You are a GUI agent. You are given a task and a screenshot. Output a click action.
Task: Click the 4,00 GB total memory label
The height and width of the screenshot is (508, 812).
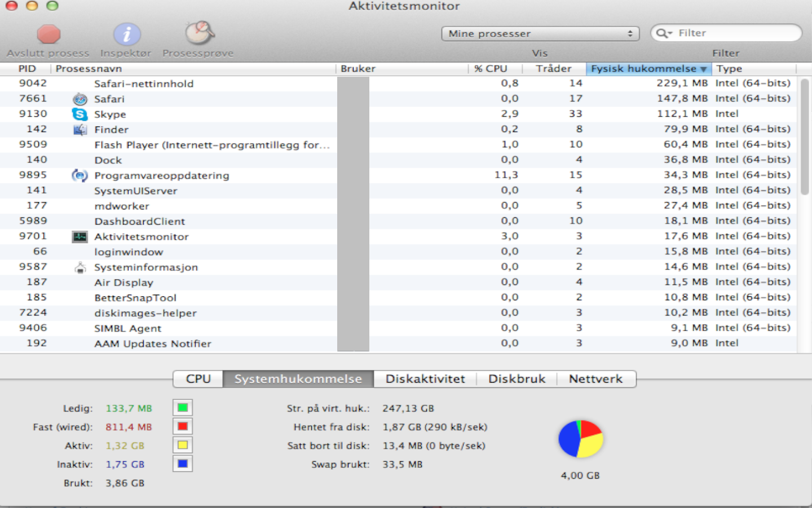pos(580,475)
